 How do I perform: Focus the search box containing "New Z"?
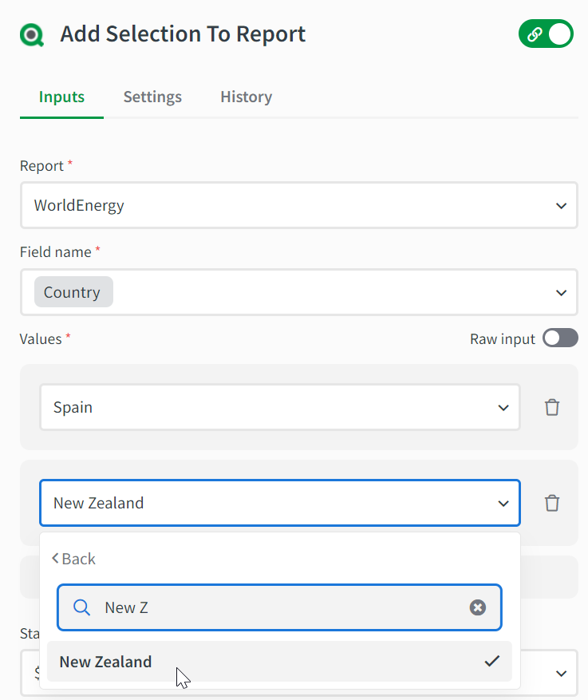tap(279, 607)
